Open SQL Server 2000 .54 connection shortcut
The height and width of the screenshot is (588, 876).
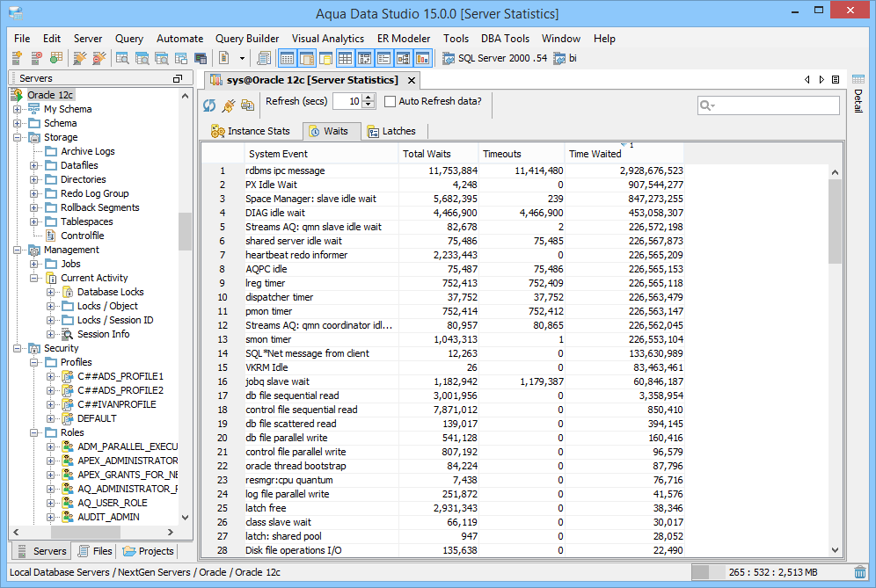[x=495, y=58]
